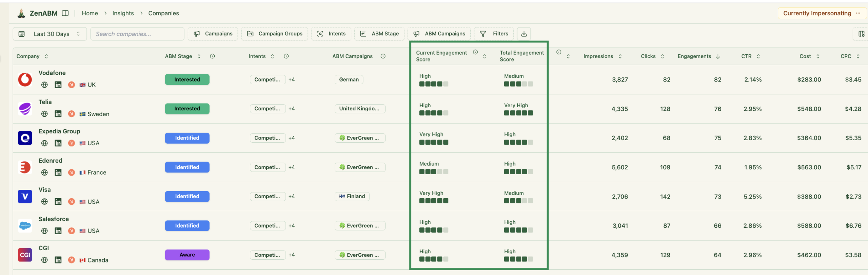Click the download export icon

pyautogui.click(x=524, y=34)
